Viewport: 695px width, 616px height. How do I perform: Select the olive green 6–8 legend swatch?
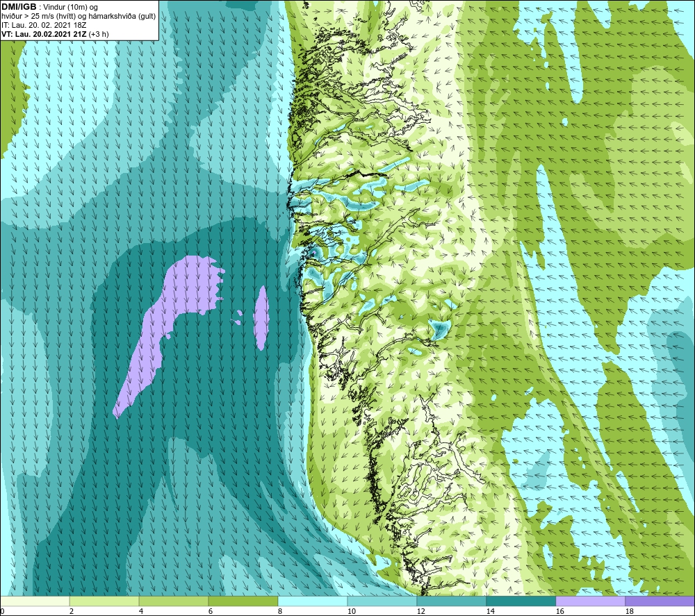click(x=243, y=601)
